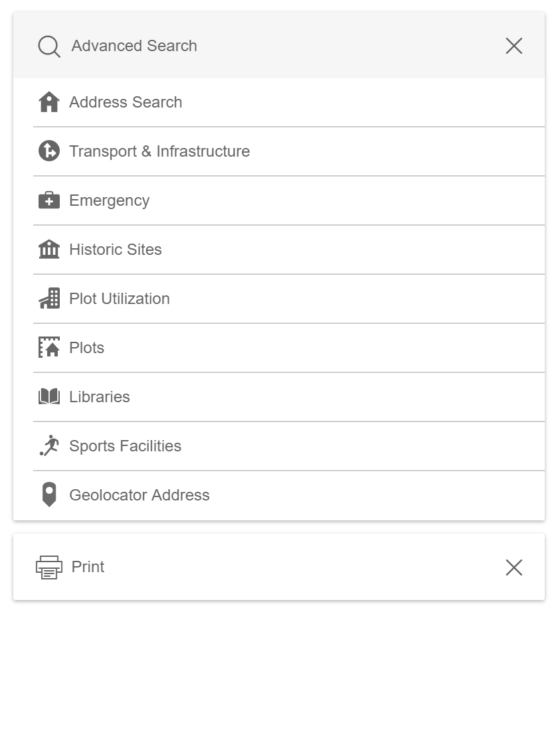Click the Print printer icon

[x=49, y=567]
